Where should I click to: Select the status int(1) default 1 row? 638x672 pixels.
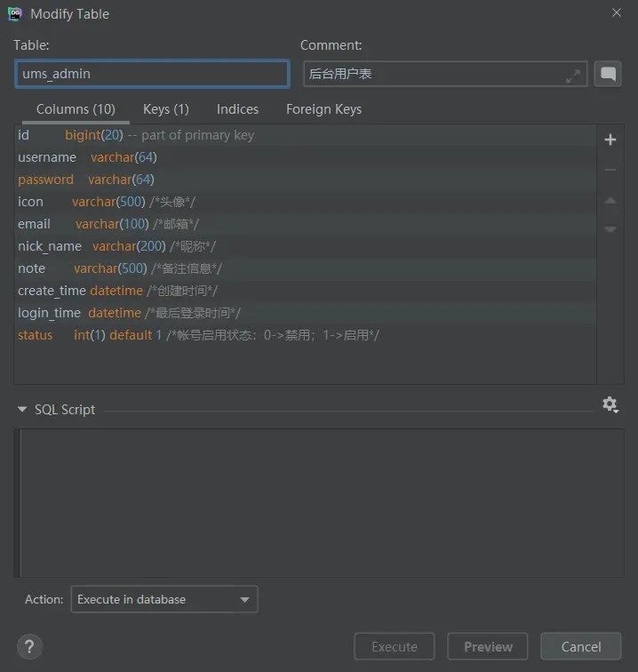305,335
